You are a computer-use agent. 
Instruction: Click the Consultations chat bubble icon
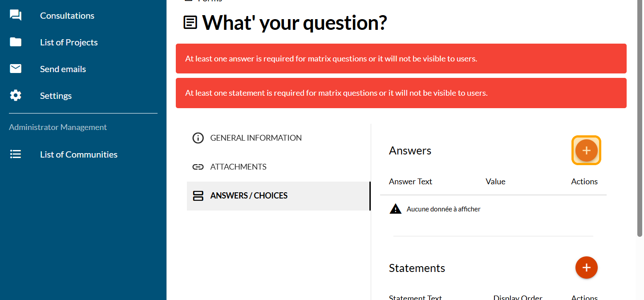click(16, 16)
